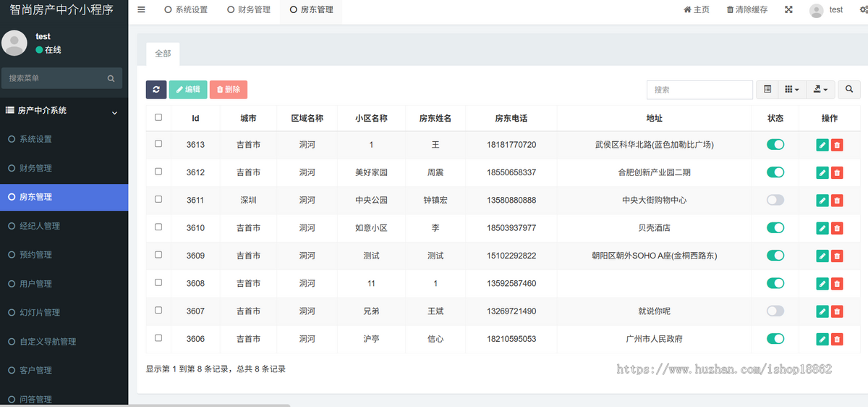Open the settings gears icon at top right
Viewport: 868px width, 407px height.
tap(861, 10)
